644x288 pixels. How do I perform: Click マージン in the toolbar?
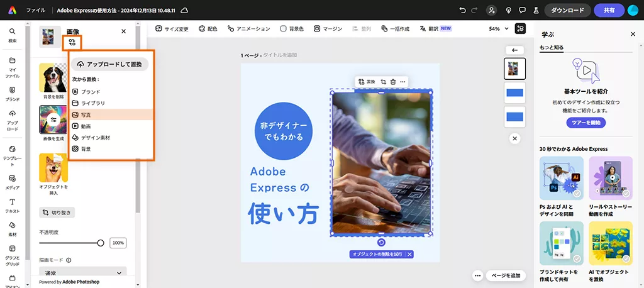pyautogui.click(x=328, y=29)
